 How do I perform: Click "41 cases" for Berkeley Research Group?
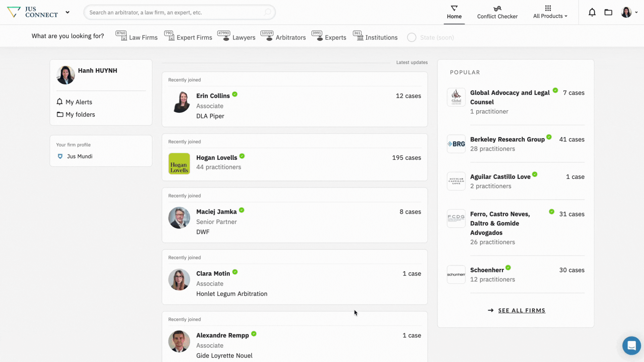[572, 139]
